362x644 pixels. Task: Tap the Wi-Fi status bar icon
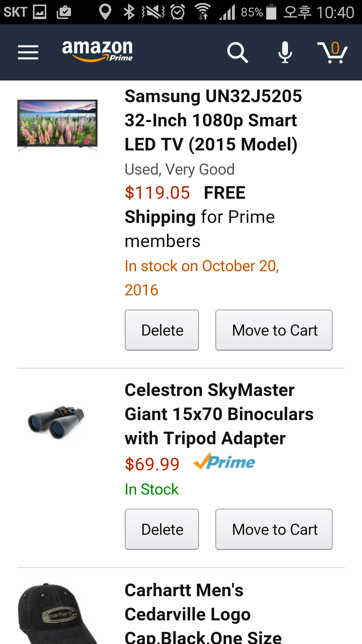[x=203, y=12]
